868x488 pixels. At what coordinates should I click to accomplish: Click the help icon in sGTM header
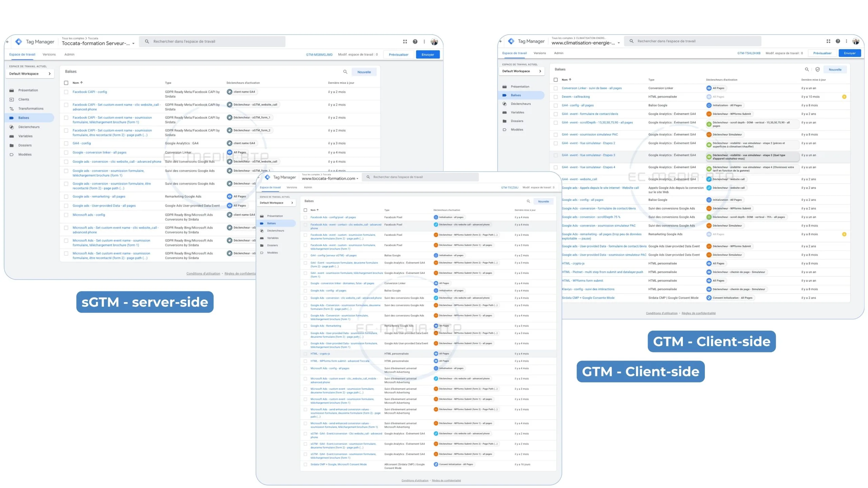415,41
